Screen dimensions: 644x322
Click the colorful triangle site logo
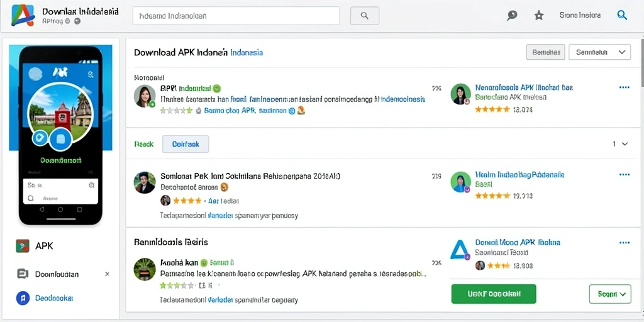click(x=23, y=16)
